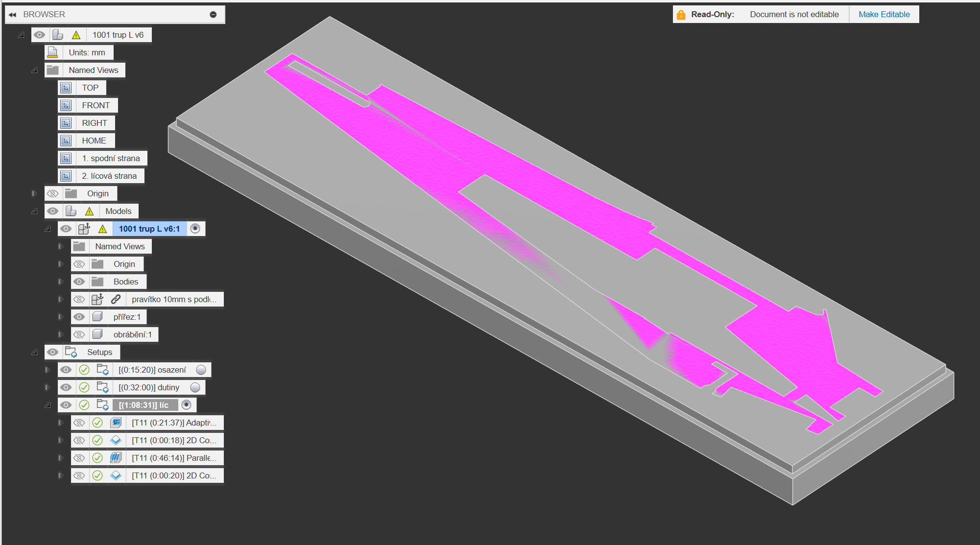Expand the dutiny setup tree node
The height and width of the screenshot is (545, 980).
[x=48, y=387]
